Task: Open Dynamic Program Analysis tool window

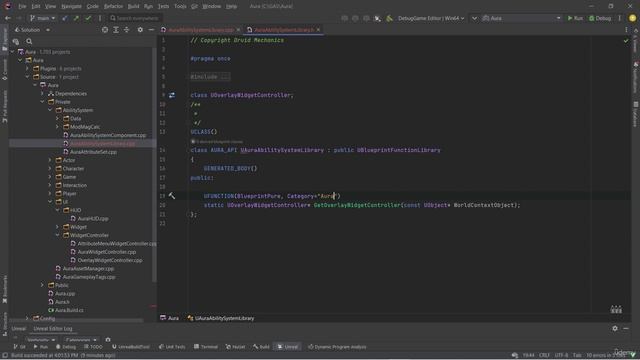Action: [x=337, y=347]
